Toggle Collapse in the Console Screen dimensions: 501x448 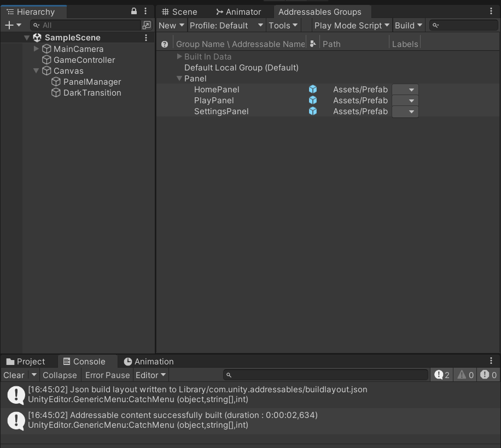[x=60, y=375]
